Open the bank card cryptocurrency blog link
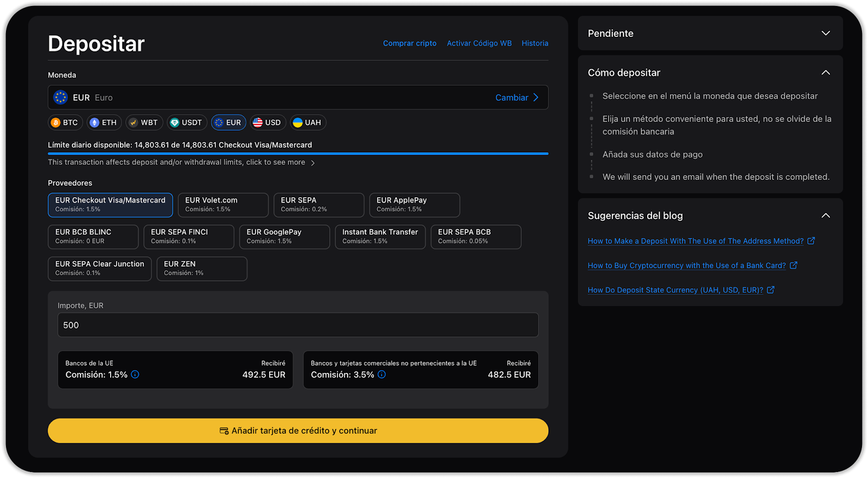Viewport: 868px width, 478px height. click(686, 266)
